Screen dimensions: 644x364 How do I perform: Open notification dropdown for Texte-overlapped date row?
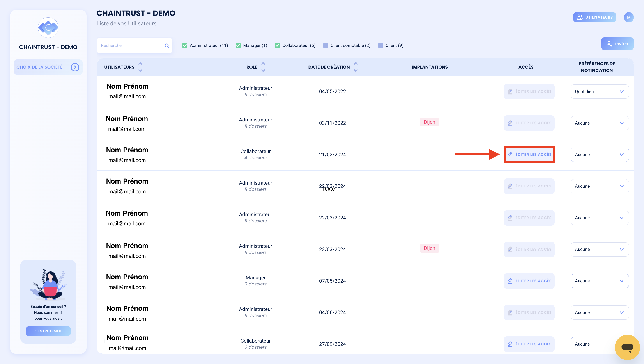point(600,186)
